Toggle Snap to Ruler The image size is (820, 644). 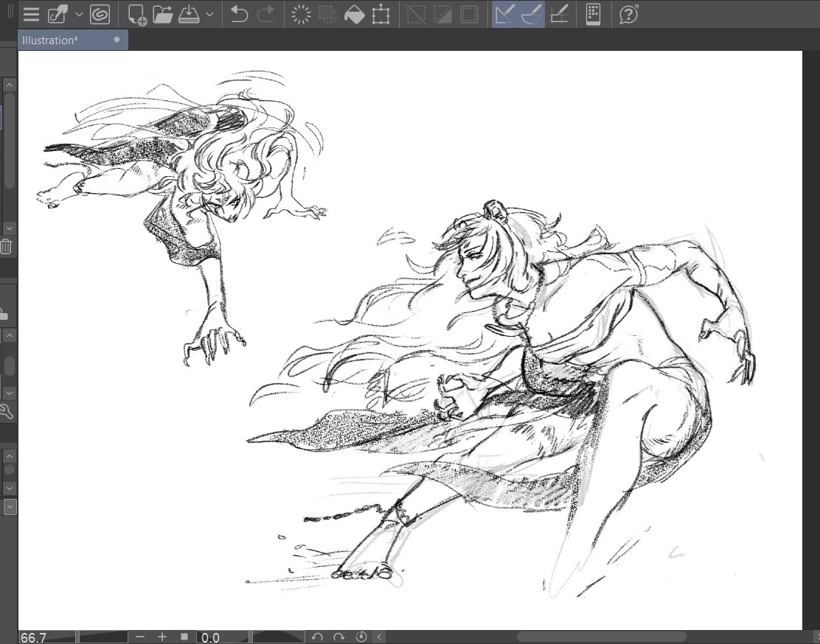pyautogui.click(x=504, y=14)
